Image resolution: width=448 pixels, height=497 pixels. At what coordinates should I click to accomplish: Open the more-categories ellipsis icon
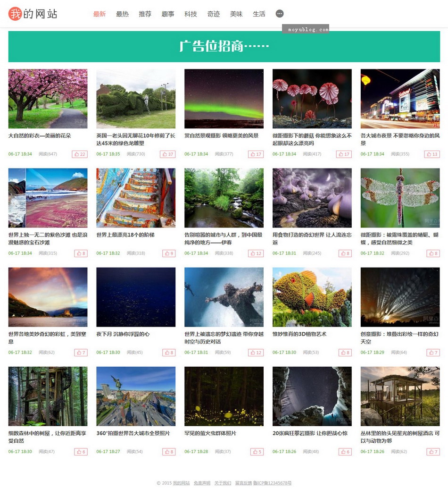[279, 14]
